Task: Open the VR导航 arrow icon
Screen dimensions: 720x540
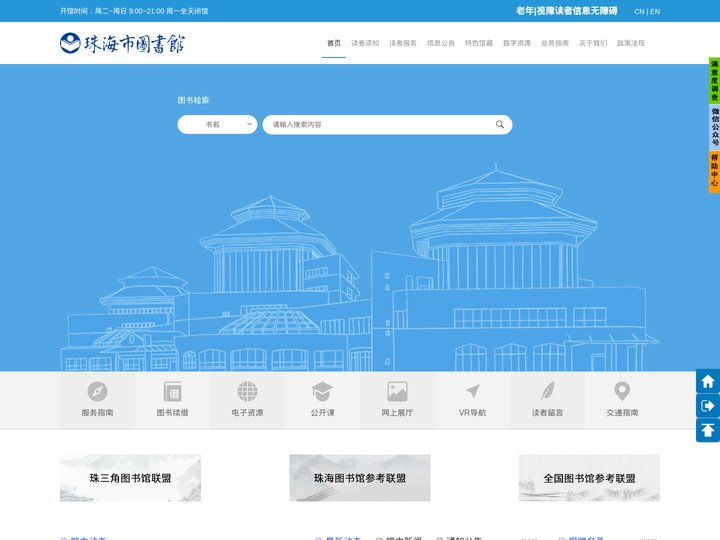Action: pos(472,392)
